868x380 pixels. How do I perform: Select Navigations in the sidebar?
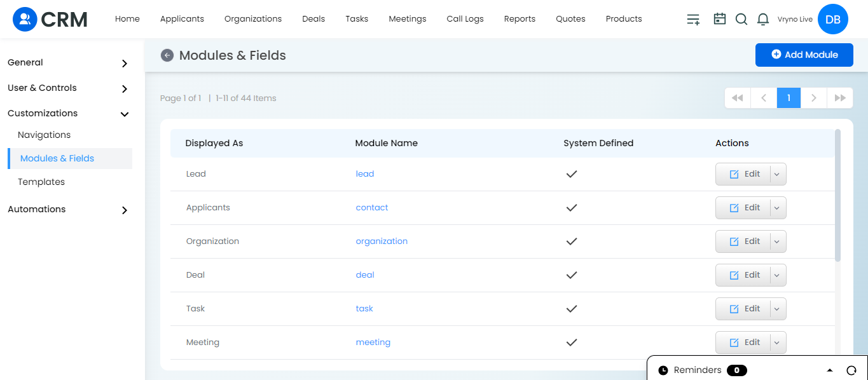tap(44, 135)
